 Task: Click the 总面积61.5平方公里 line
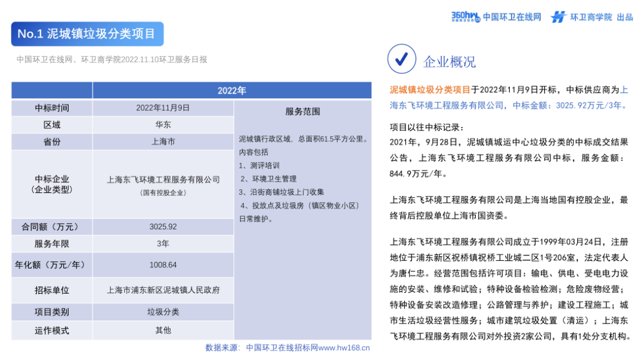(304, 139)
